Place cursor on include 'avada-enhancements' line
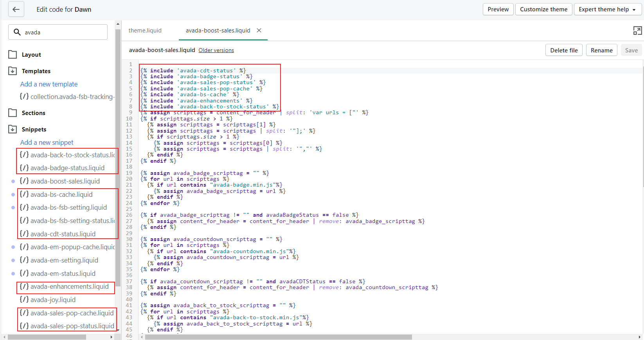This screenshot has height=340, width=644. (x=196, y=101)
